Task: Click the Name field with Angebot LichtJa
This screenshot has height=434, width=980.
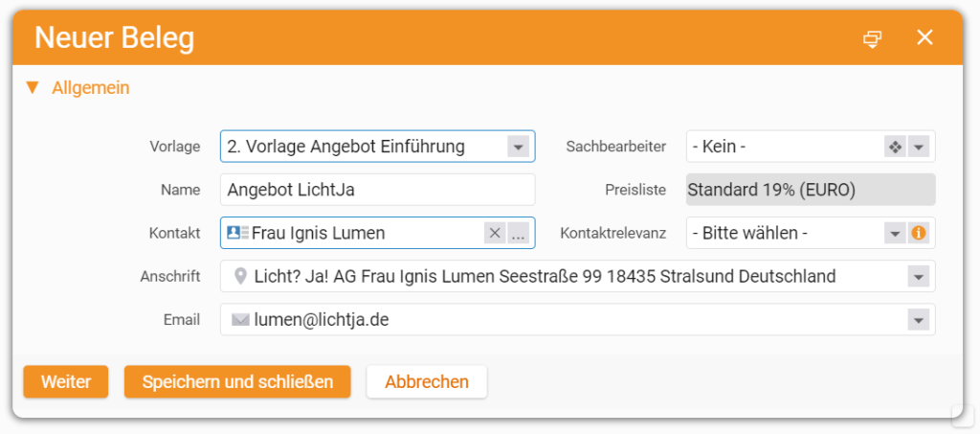Action: point(377,190)
